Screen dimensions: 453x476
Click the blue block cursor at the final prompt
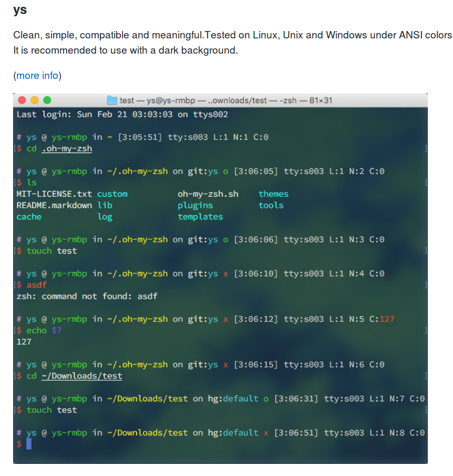29,444
